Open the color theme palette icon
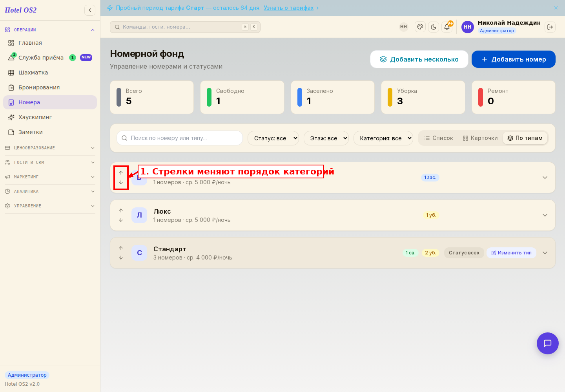 pyautogui.click(x=420, y=27)
